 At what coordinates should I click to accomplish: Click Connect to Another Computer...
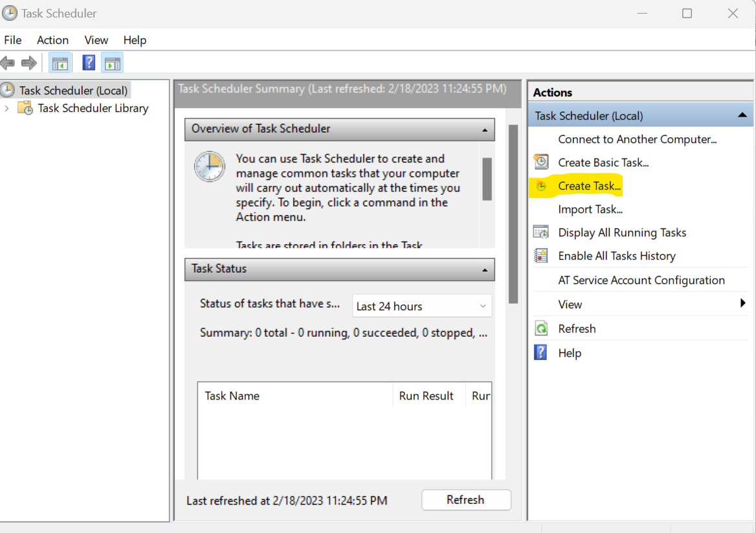point(638,139)
